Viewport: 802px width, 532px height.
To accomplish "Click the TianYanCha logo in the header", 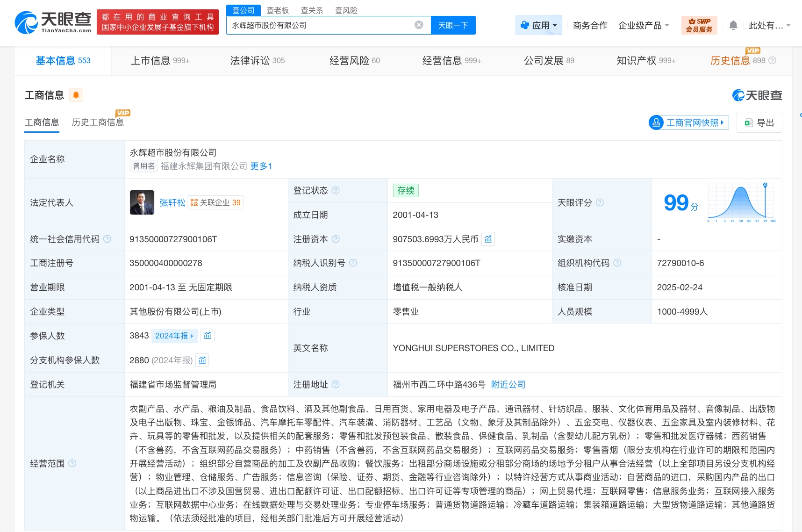I will tap(53, 22).
